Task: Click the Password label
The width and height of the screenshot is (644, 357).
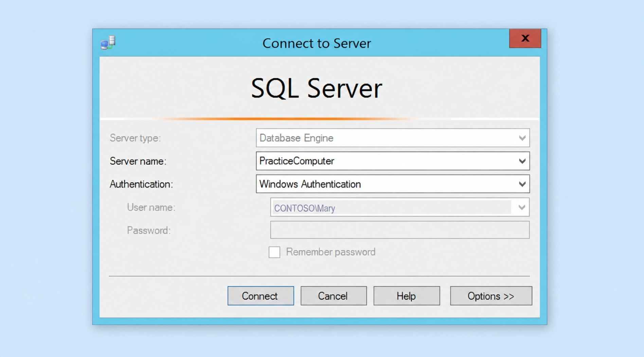Action: tap(149, 231)
